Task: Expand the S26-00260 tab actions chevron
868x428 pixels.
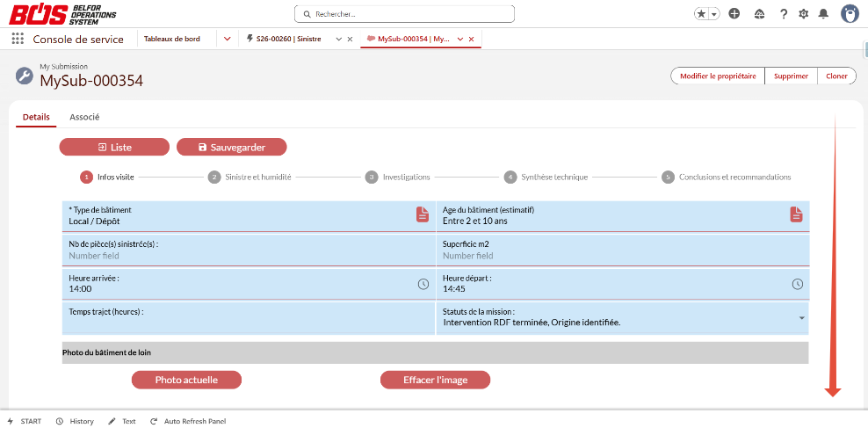Action: pyautogui.click(x=339, y=40)
